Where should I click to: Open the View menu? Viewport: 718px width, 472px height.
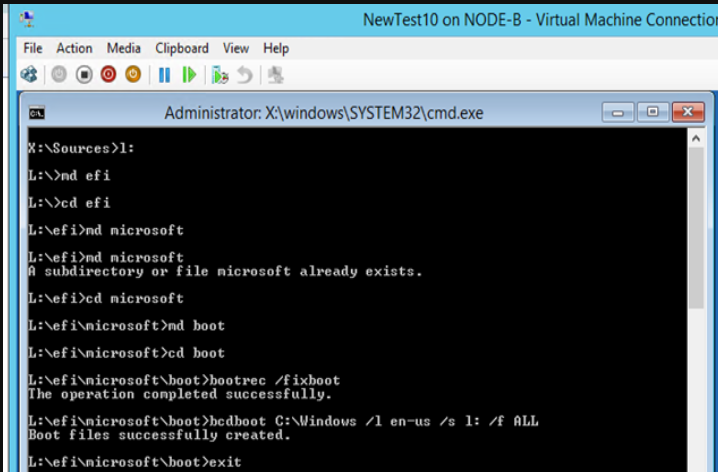[x=236, y=48]
